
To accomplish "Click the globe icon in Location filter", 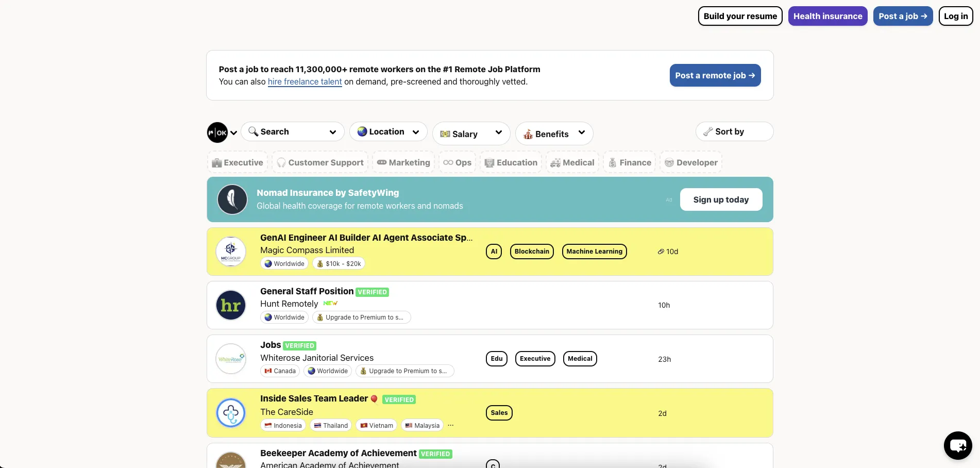I will [362, 131].
